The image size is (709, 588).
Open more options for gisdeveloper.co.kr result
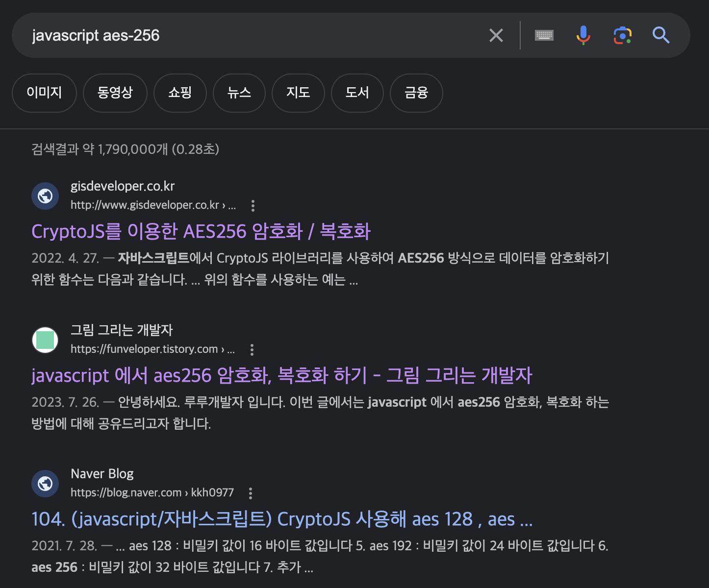(253, 206)
